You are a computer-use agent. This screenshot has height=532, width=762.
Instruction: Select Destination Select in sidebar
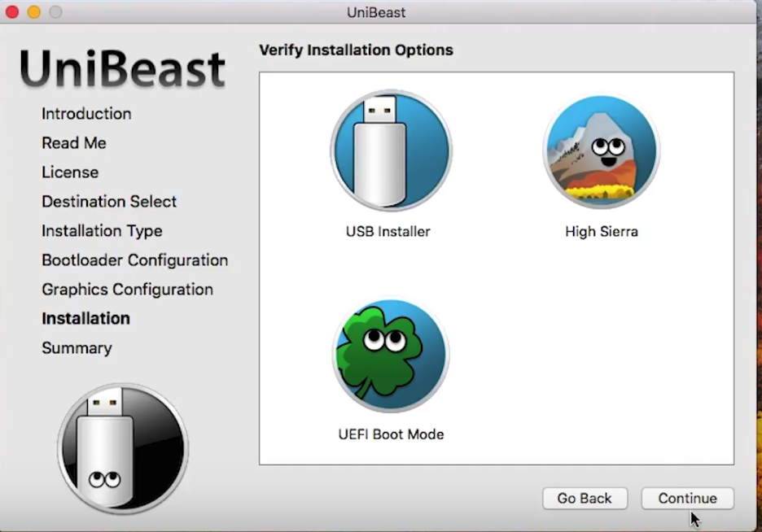coord(109,202)
